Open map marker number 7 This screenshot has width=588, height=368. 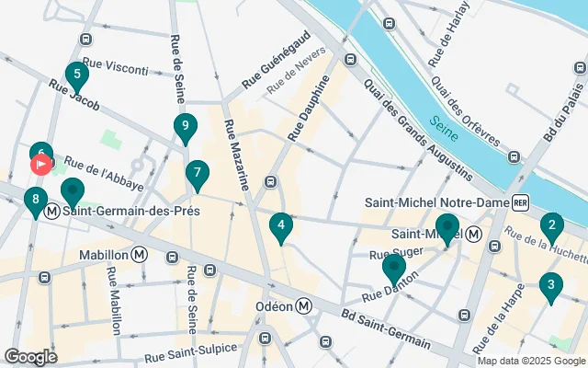pyautogui.click(x=198, y=174)
